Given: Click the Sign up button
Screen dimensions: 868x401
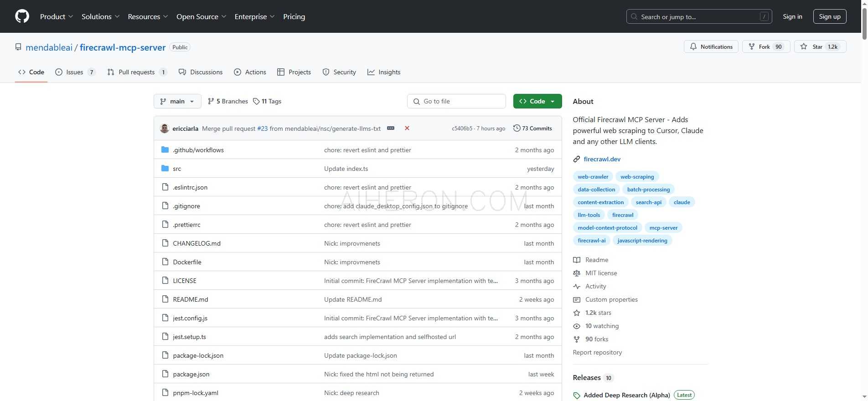Looking at the screenshot, I should pos(830,16).
